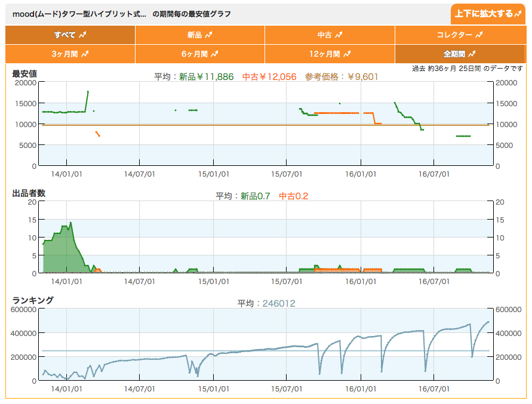Click the 参考価格 ¥9,601 label
The height and width of the screenshot is (404, 532).
pos(342,76)
